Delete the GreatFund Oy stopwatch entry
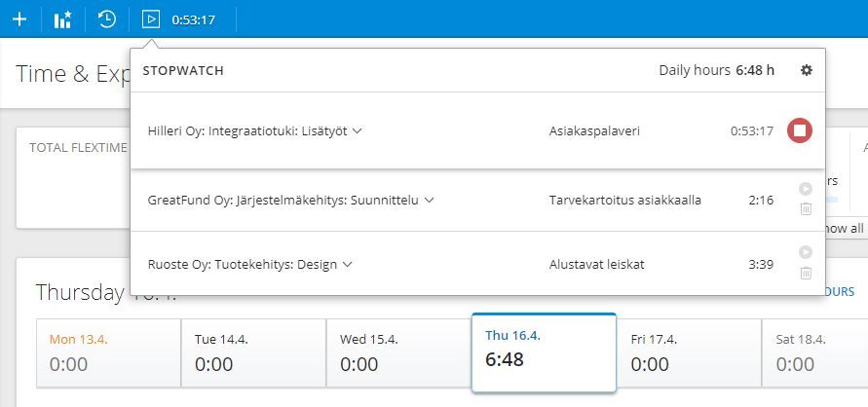Screen dimensions: 868x407 pos(805,208)
